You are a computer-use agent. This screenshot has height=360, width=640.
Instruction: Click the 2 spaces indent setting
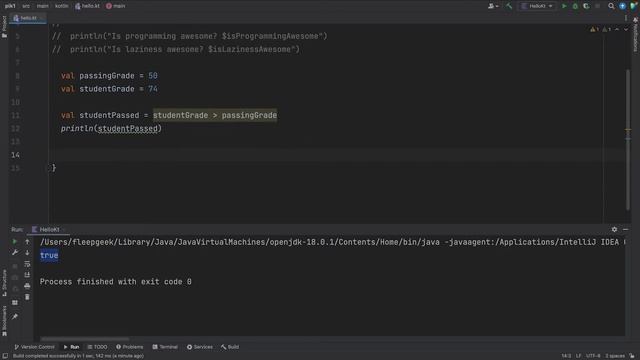pos(615,356)
